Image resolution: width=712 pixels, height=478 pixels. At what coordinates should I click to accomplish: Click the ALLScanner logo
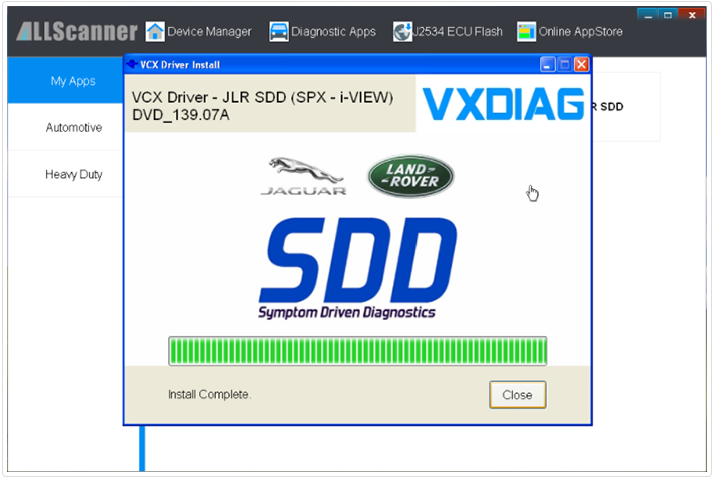(77, 31)
